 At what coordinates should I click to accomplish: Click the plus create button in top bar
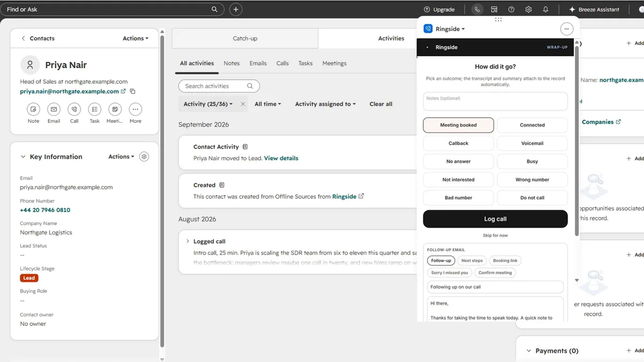[236, 9]
